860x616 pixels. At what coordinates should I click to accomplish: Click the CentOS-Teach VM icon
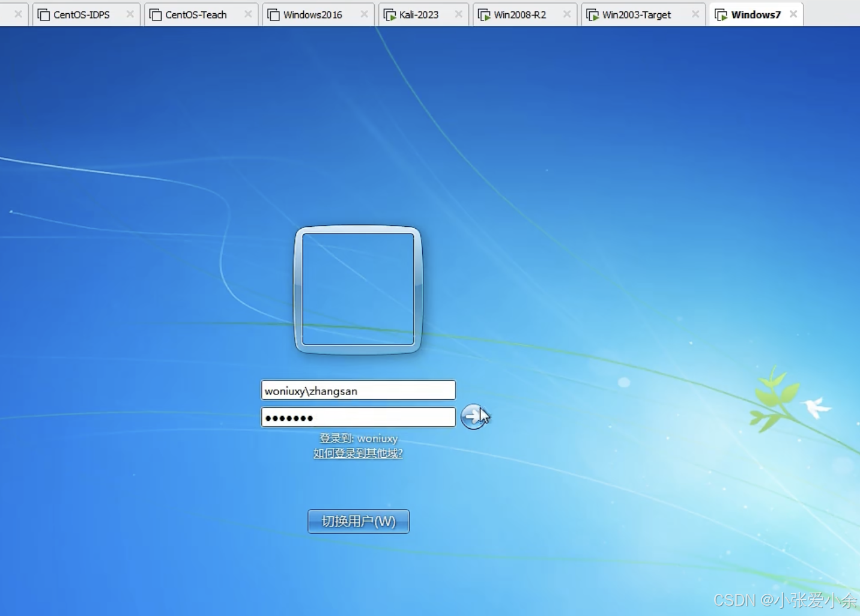click(x=156, y=14)
